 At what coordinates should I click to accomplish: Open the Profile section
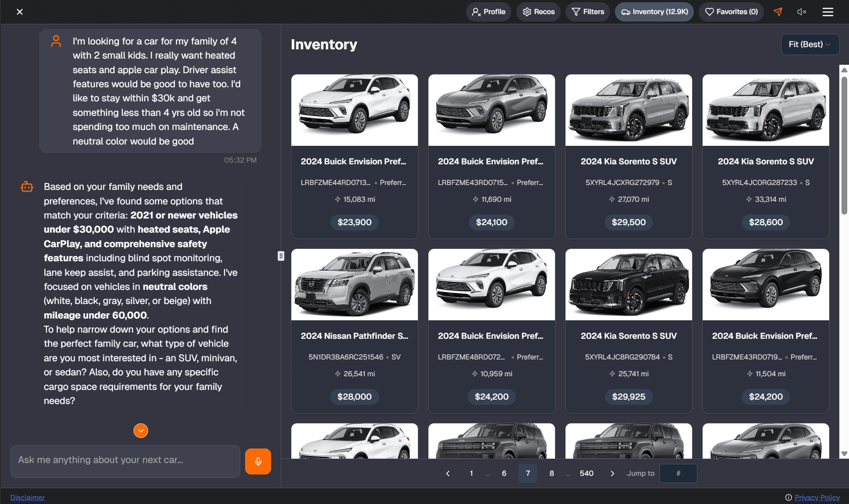coord(488,12)
